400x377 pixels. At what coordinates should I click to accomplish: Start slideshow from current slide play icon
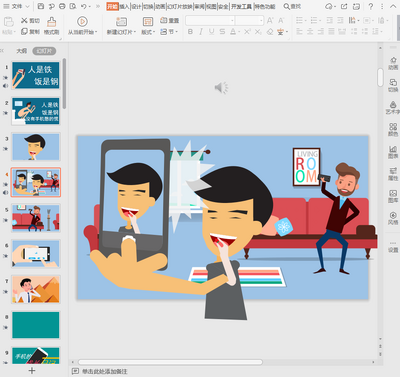pyautogui.click(x=82, y=22)
